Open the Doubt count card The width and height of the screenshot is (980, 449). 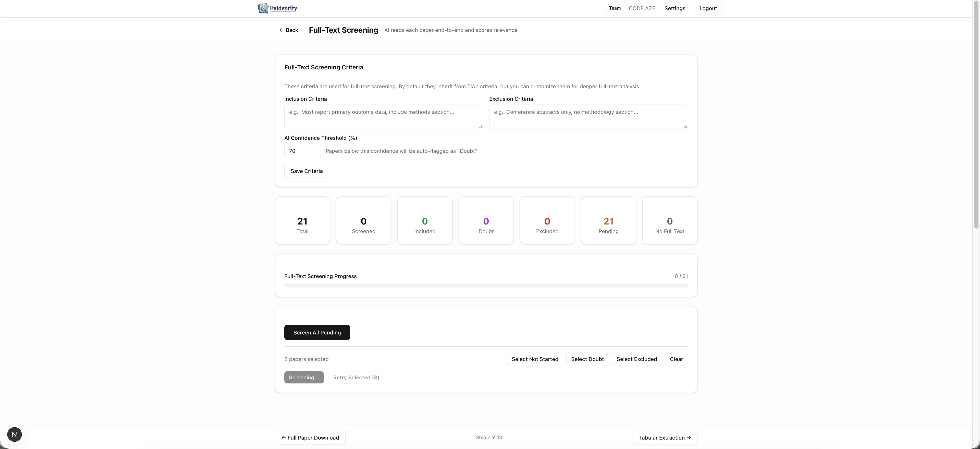pos(486,220)
